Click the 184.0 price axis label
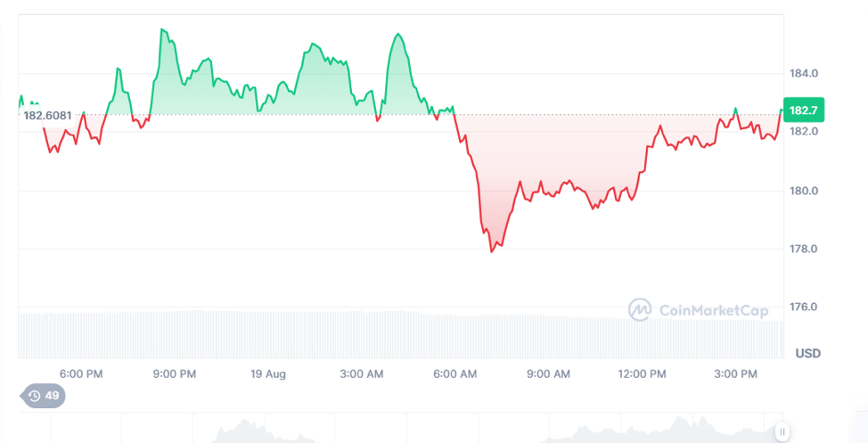868x443 pixels. (803, 73)
